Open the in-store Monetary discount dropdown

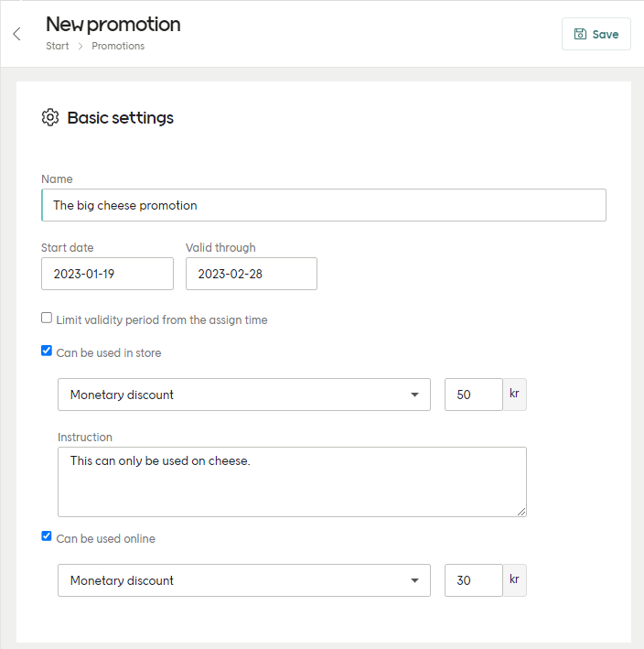(x=243, y=395)
